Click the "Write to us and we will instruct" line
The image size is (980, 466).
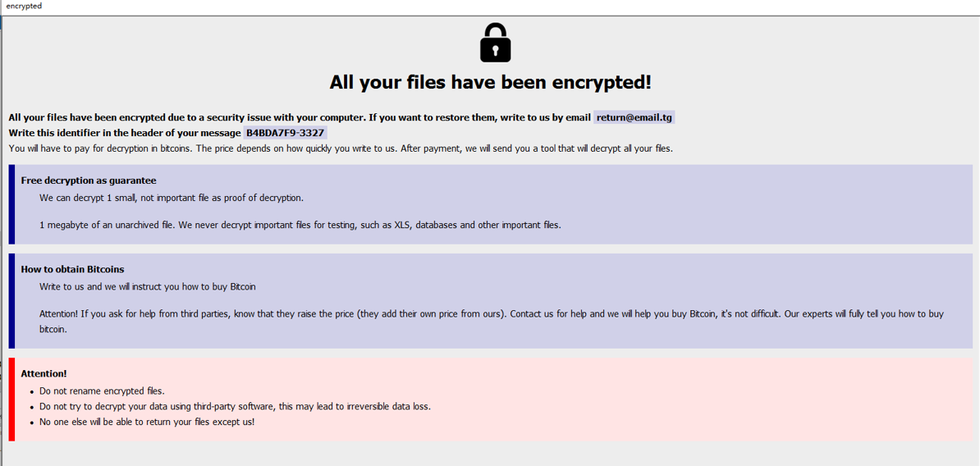click(x=148, y=287)
